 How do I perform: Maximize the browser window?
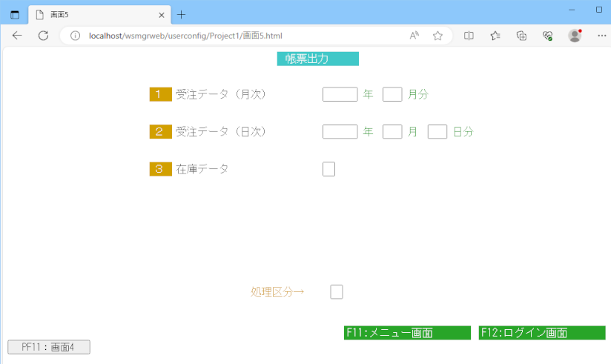tap(599, 10)
